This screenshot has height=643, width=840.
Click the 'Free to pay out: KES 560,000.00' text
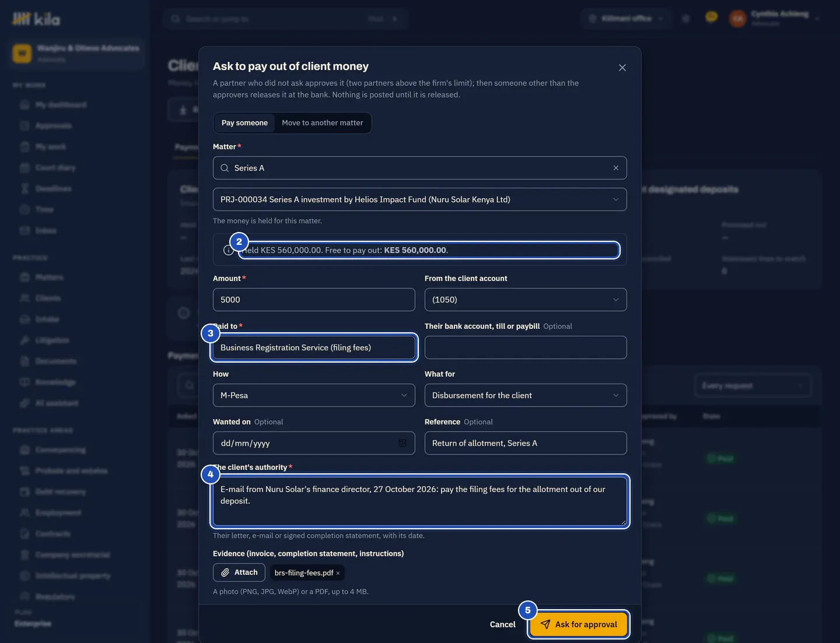[386, 250]
